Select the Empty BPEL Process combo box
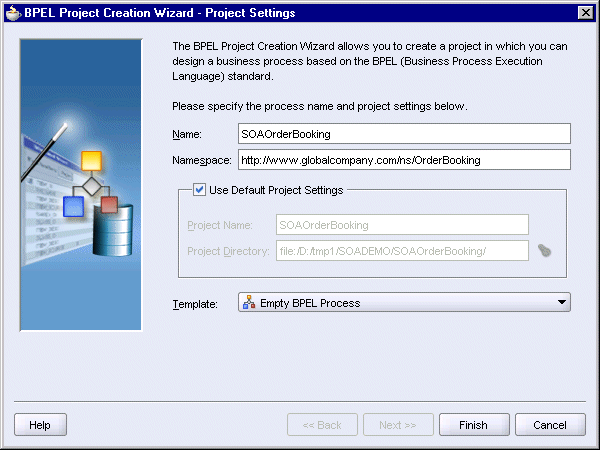Screen dimensions: 600x450 tap(404, 302)
